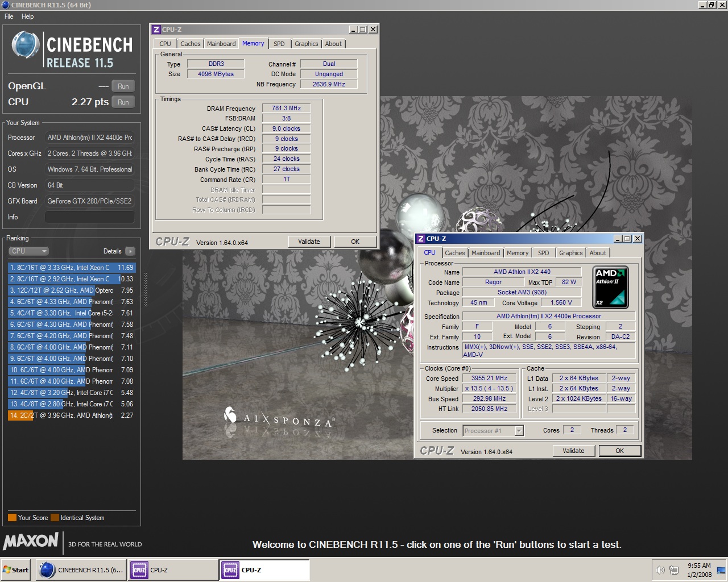The height and width of the screenshot is (582, 728).
Task: Click the volume speaker tray icon
Action: 660,570
